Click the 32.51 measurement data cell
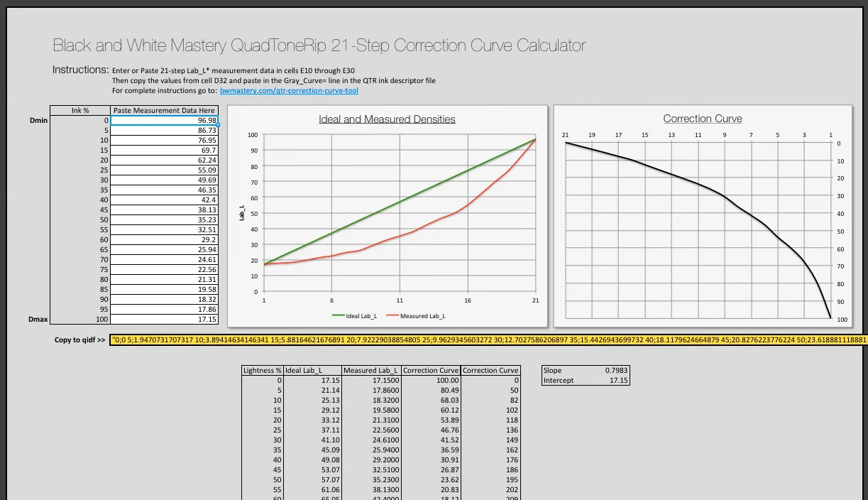Viewport: 868px width, 500px height. 165,230
